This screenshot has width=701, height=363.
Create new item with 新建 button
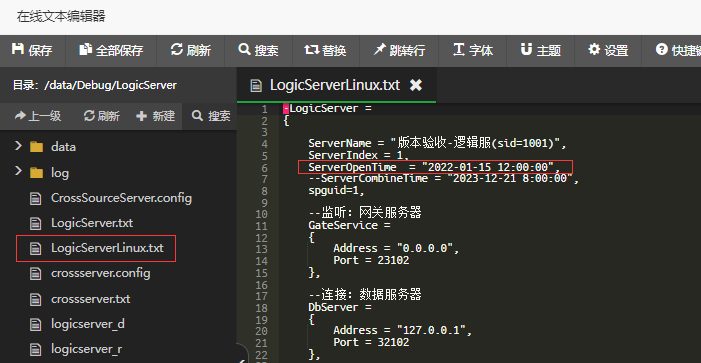(155, 116)
